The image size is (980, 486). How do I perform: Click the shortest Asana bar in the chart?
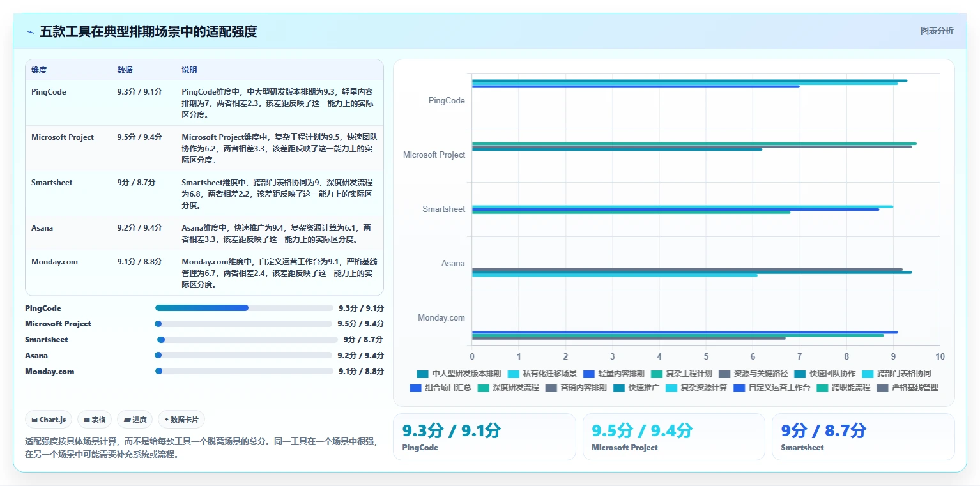click(x=615, y=275)
